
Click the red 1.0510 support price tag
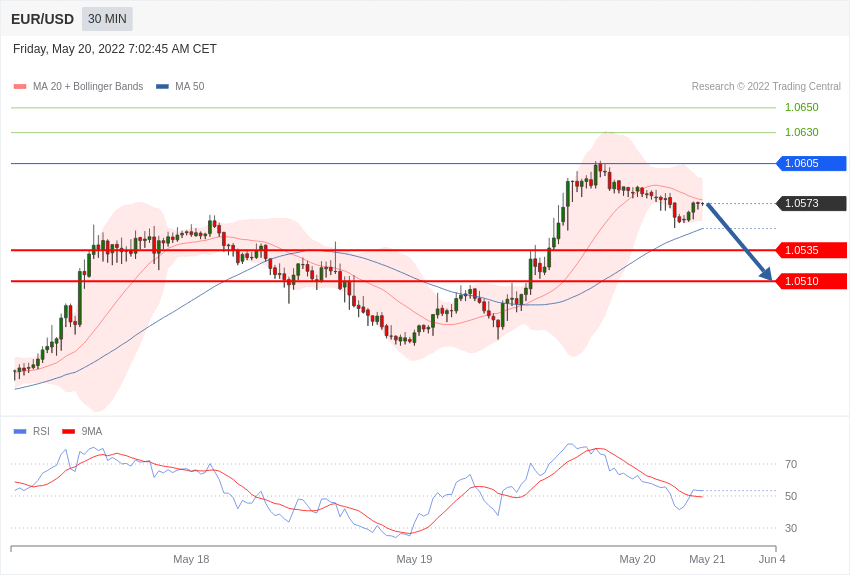point(812,281)
